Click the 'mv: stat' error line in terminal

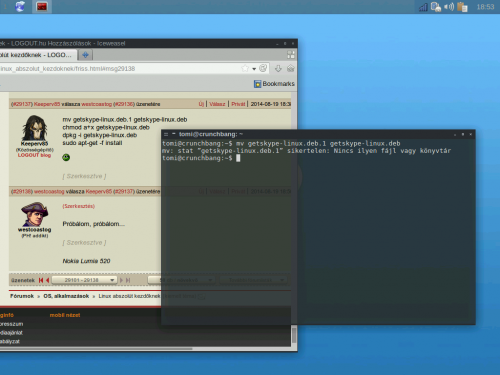click(306, 151)
